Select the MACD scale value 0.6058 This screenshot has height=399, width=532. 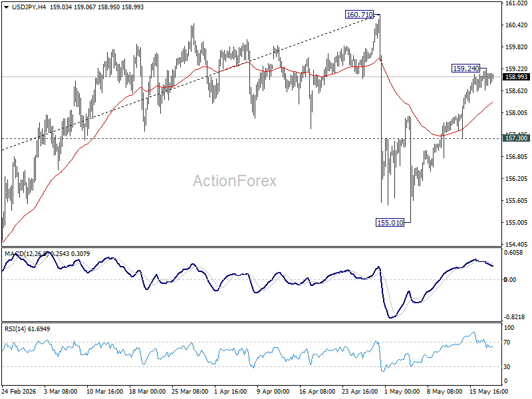[513, 253]
